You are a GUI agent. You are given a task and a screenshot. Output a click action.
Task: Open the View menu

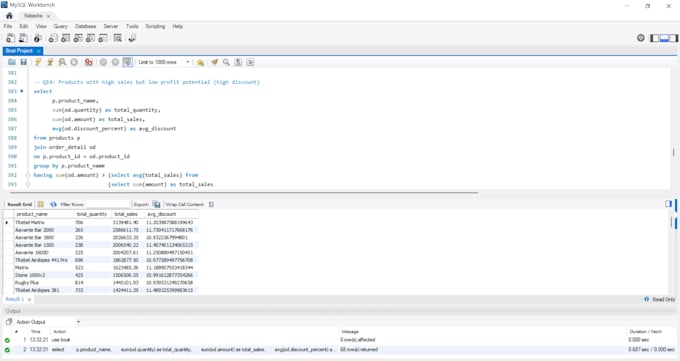(41, 26)
